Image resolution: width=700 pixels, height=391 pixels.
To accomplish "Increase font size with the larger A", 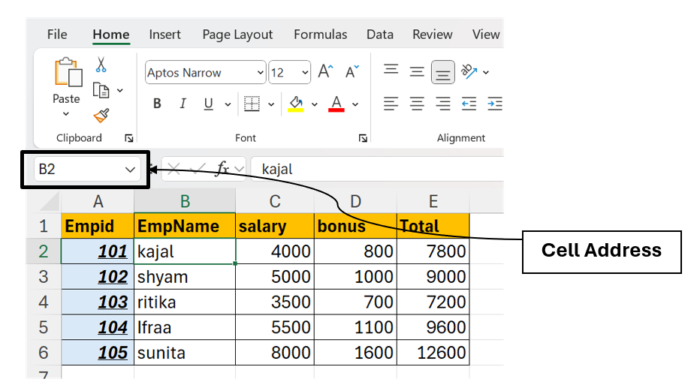I will [325, 71].
